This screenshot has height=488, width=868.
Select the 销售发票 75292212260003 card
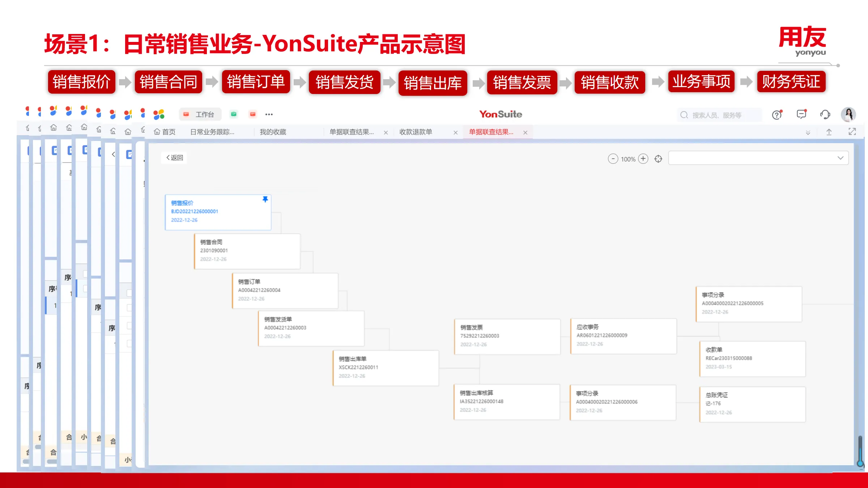[507, 337]
